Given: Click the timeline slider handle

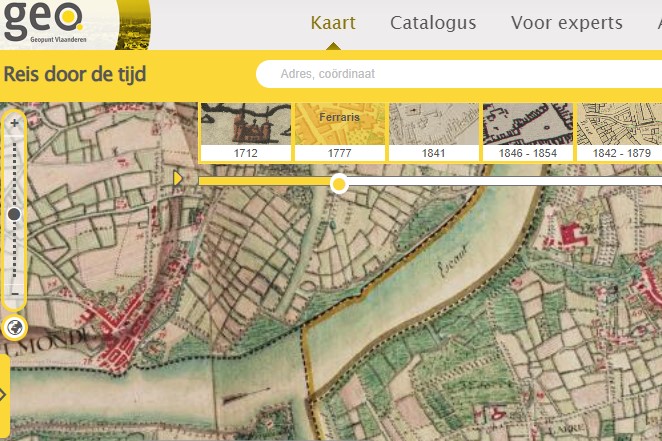Looking at the screenshot, I should [x=339, y=184].
